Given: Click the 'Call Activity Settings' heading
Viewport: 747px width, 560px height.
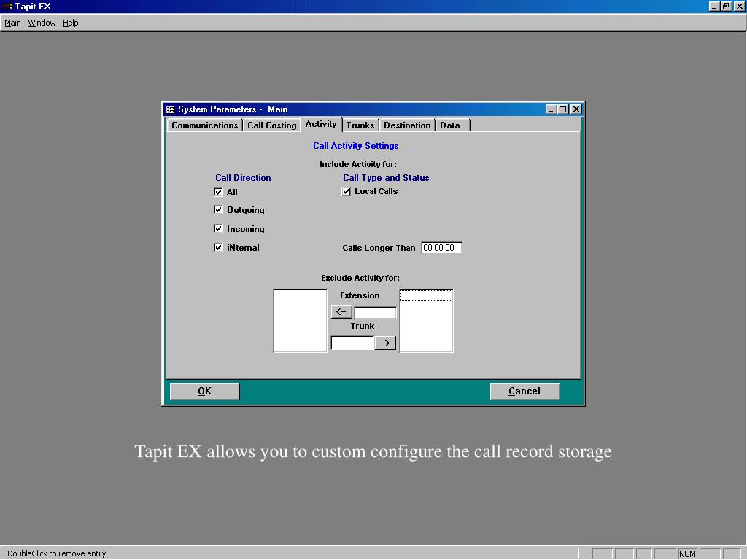Looking at the screenshot, I should (356, 146).
